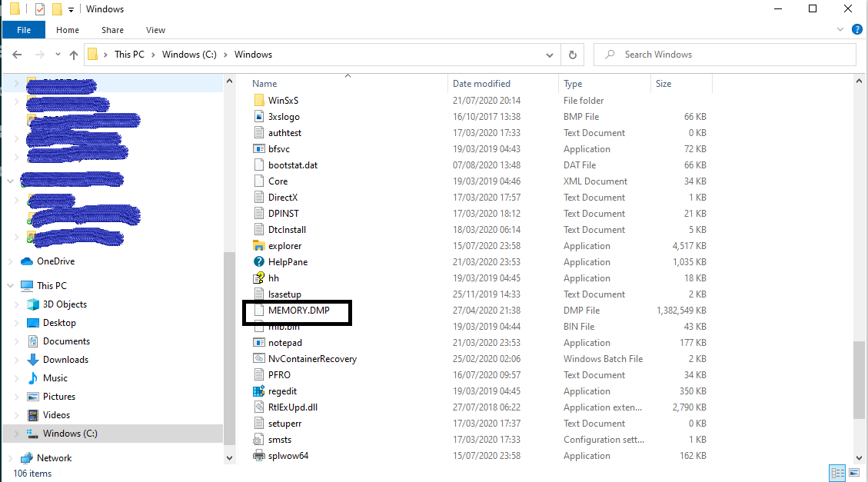Select the MEMORY.DMP file
The image size is (868, 482).
pyautogui.click(x=299, y=310)
